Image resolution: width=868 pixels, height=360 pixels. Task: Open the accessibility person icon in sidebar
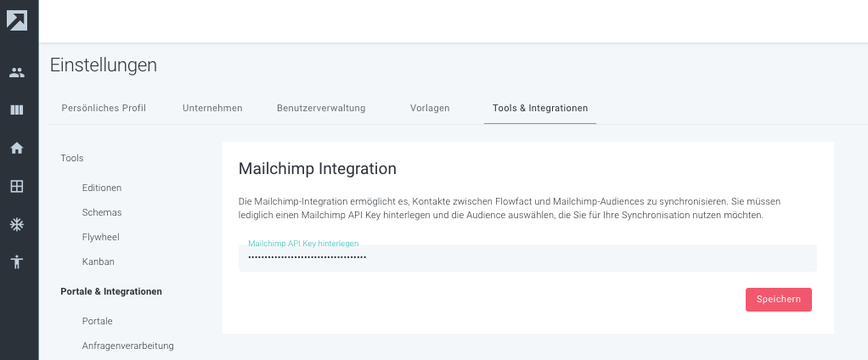click(x=17, y=261)
